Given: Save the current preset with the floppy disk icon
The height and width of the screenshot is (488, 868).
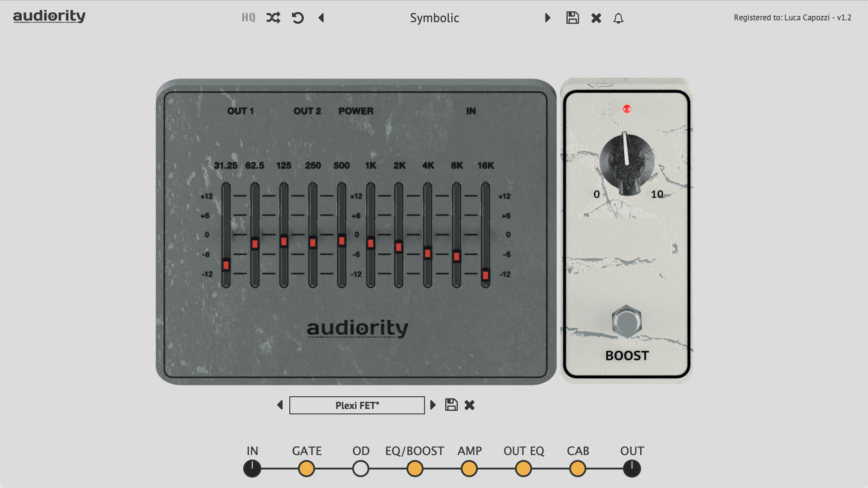Looking at the screenshot, I should coord(572,18).
